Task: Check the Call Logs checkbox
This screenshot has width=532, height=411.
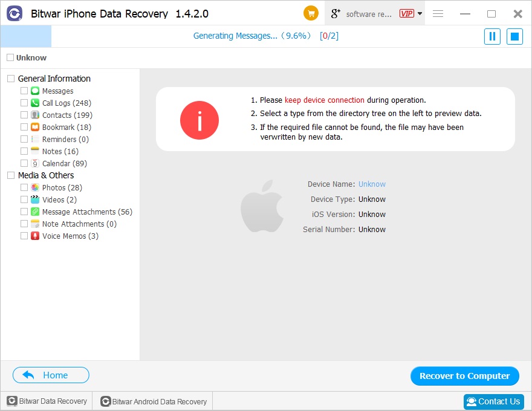Action: tap(24, 103)
